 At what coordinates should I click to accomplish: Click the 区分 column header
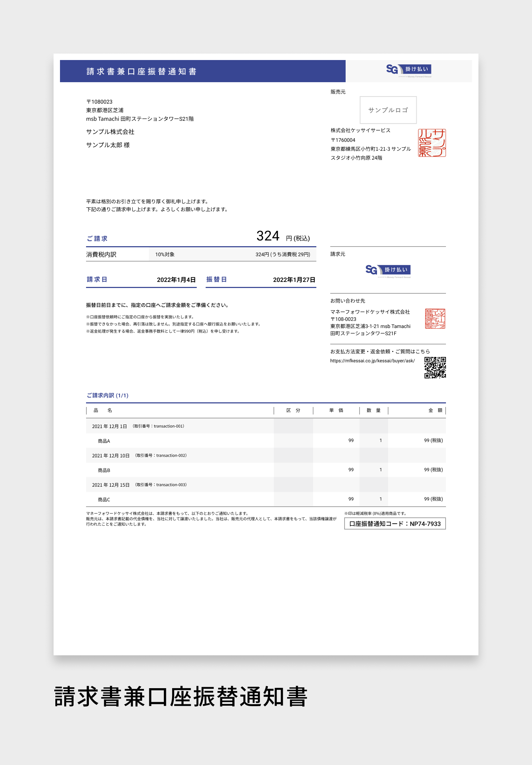click(x=293, y=411)
